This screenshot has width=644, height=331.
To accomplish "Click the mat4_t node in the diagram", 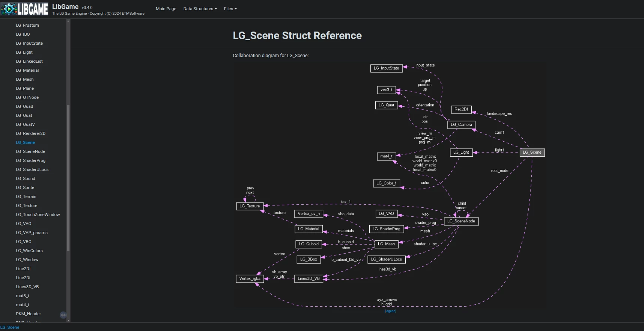I will tap(386, 156).
